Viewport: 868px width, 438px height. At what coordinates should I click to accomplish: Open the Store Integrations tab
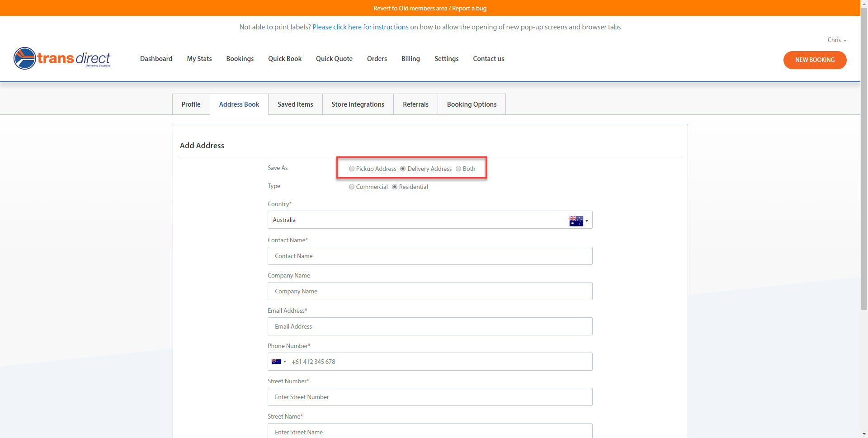pyautogui.click(x=358, y=104)
